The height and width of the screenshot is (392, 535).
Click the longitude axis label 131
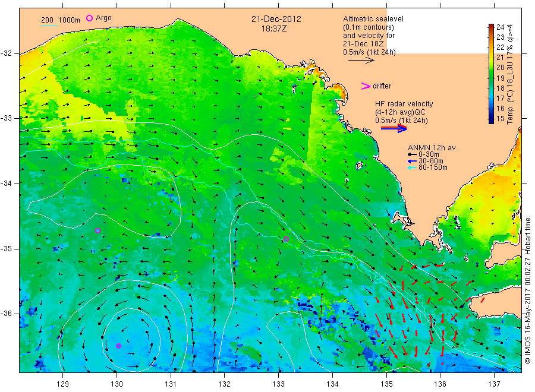click(x=171, y=384)
